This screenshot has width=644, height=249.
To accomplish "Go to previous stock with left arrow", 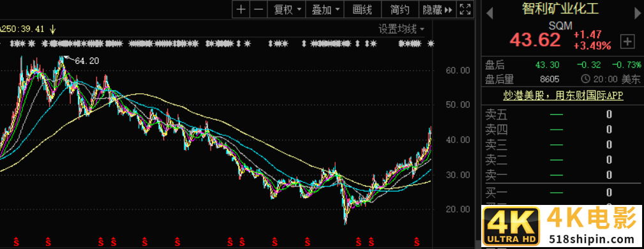I will pyautogui.click(x=489, y=13).
